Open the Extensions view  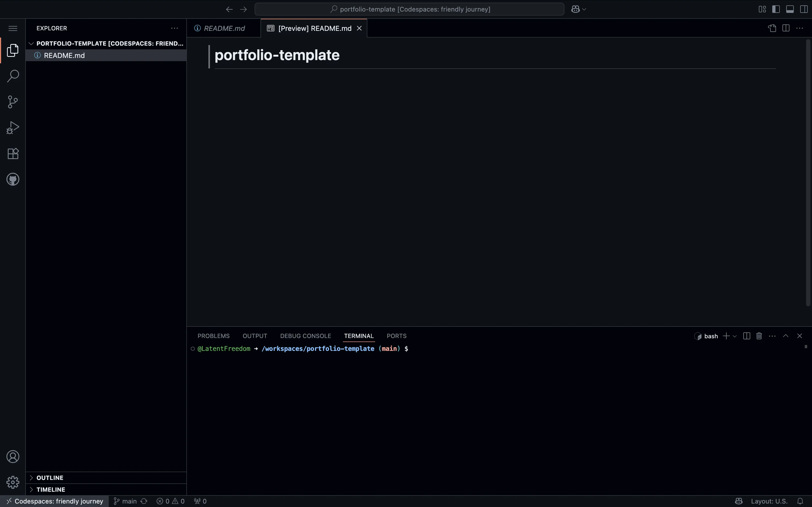pos(12,153)
